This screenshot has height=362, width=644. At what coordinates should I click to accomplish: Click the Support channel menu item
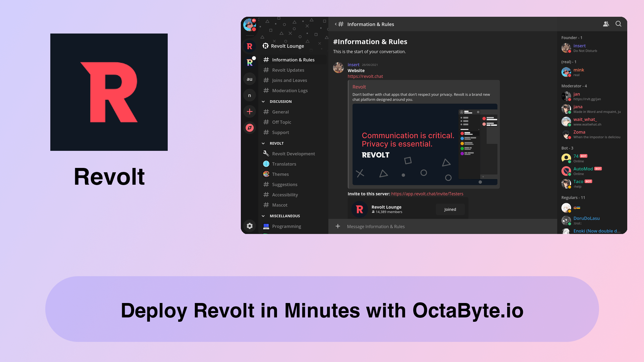[280, 132]
